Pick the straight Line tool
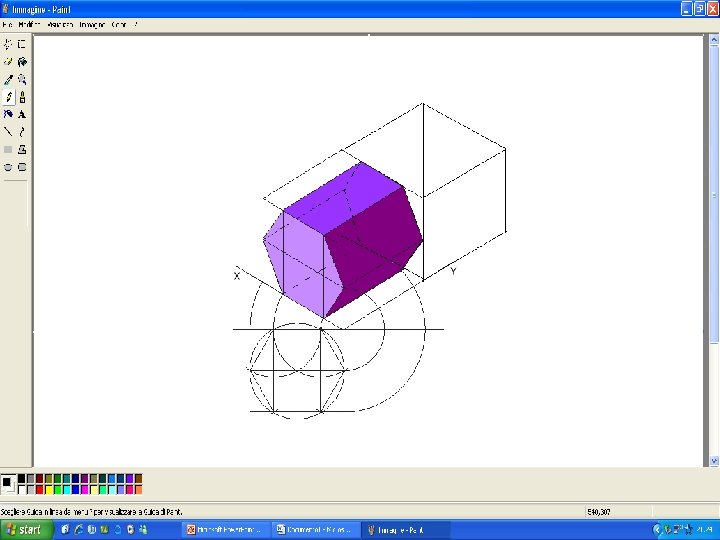Image resolution: width=720 pixels, height=540 pixels. [8, 132]
